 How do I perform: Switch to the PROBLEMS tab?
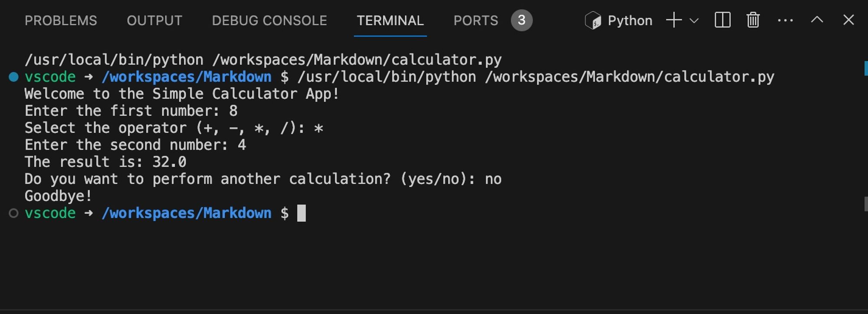pyautogui.click(x=61, y=20)
